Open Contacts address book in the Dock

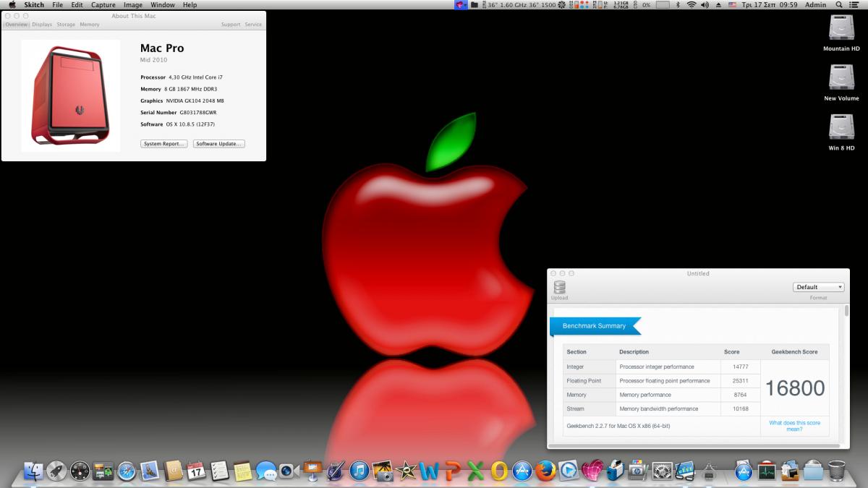tap(173, 471)
